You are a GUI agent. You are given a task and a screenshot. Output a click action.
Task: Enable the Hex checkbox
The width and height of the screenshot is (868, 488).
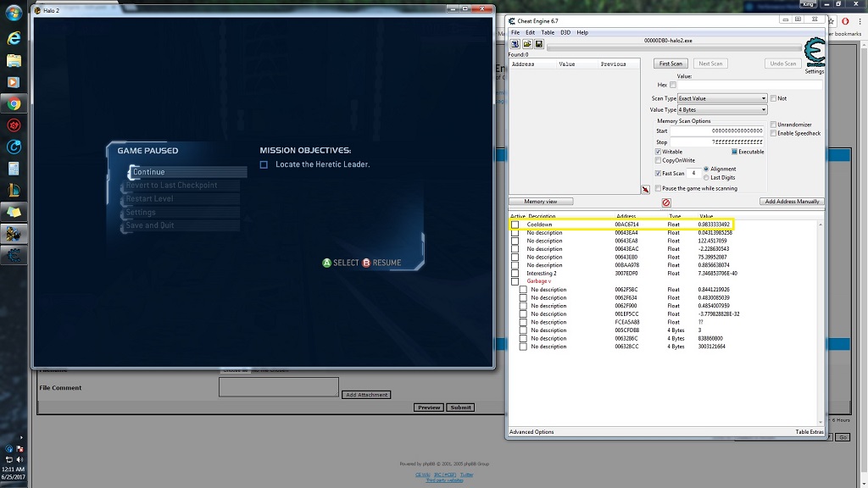tap(673, 85)
